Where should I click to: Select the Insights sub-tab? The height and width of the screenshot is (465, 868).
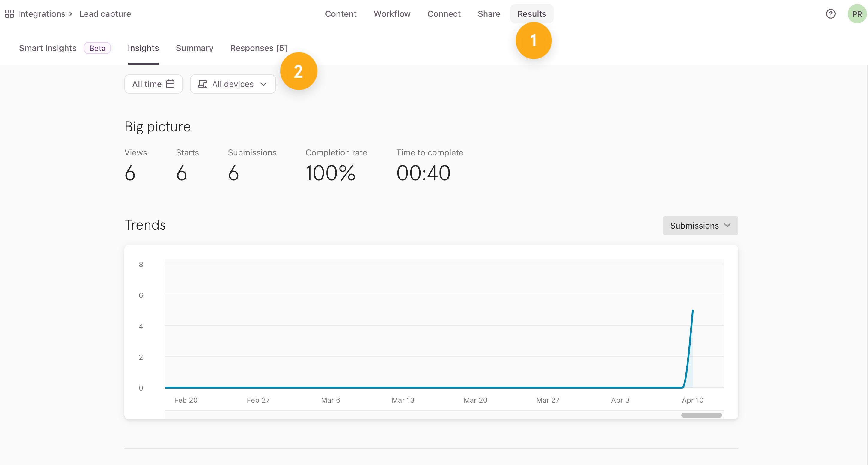(x=143, y=48)
